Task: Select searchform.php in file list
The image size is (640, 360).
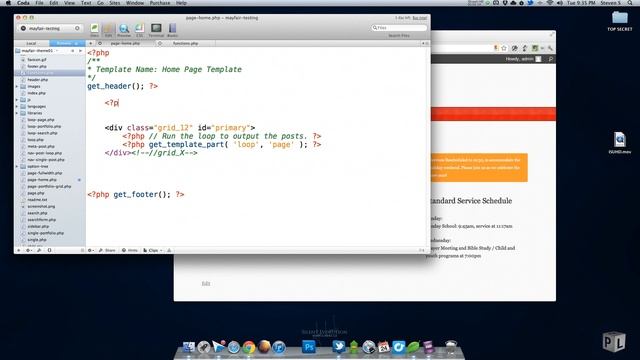Action: [41, 220]
